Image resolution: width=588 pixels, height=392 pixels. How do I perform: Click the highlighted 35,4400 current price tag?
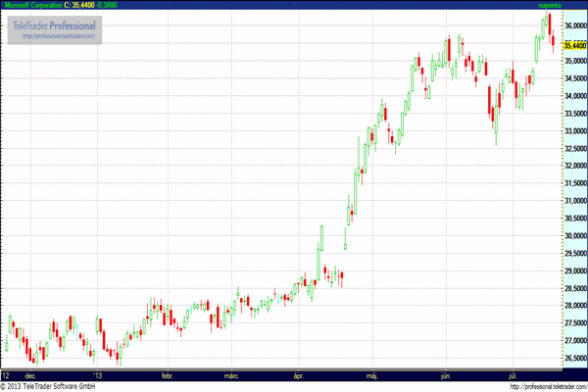click(574, 44)
